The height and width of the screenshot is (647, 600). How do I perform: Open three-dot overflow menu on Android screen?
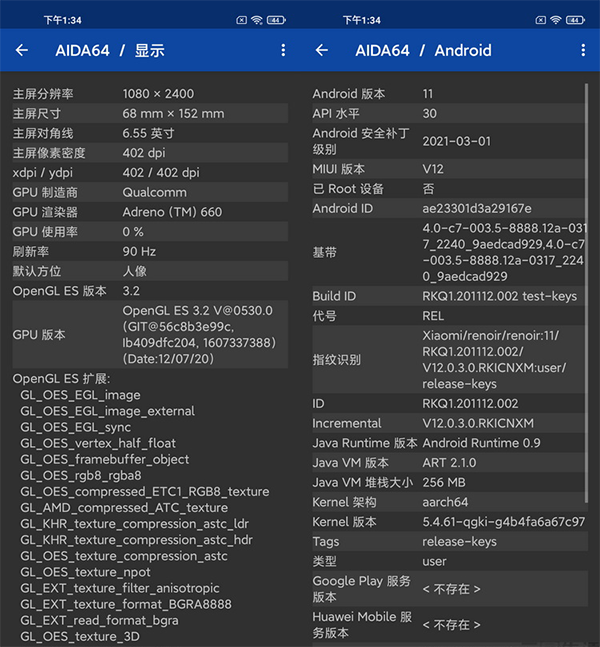click(583, 50)
